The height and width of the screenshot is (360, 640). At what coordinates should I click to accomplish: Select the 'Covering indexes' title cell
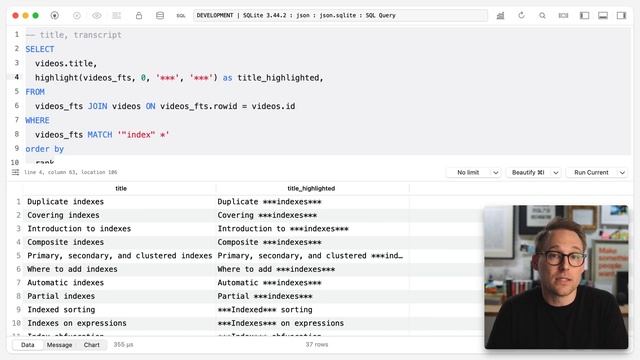click(x=120, y=215)
